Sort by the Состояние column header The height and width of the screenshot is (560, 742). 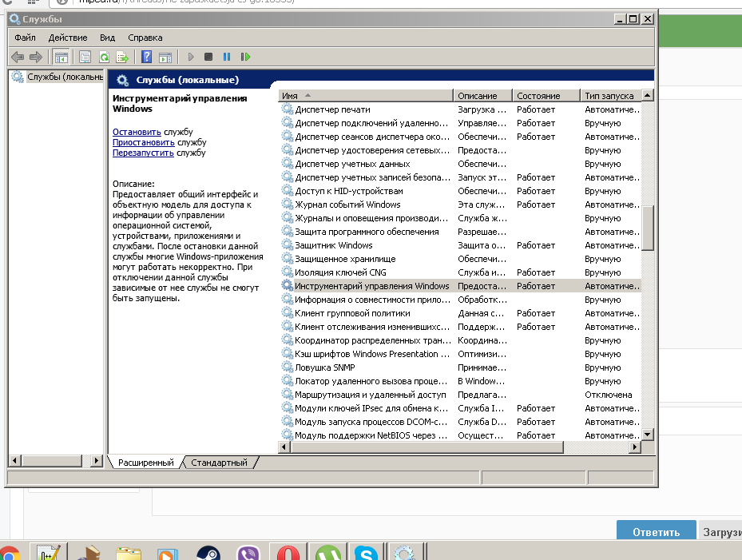coord(546,96)
